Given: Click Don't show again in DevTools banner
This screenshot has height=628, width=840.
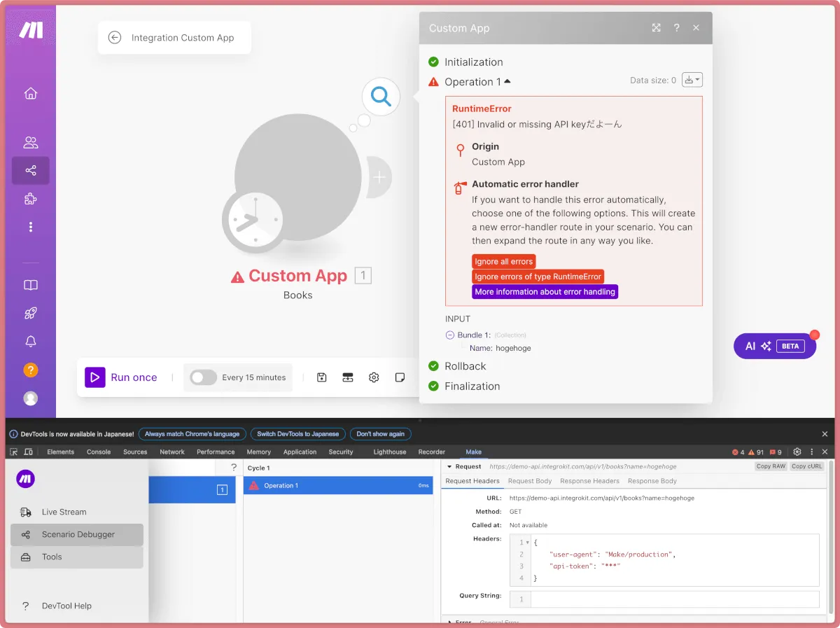Looking at the screenshot, I should (381, 434).
